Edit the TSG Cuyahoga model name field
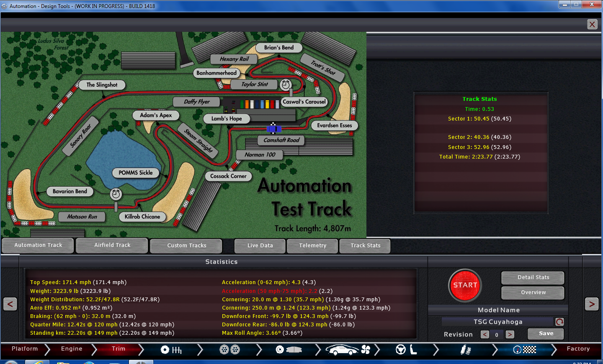Viewport: 603px width, 364px height. pos(497,322)
